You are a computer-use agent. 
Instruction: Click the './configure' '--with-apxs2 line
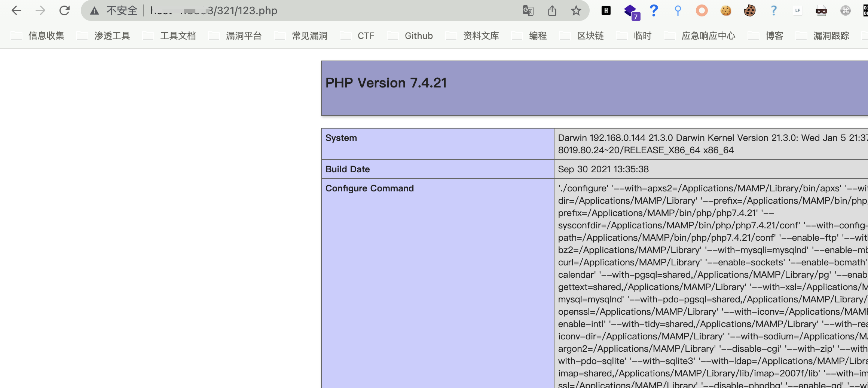(713, 188)
